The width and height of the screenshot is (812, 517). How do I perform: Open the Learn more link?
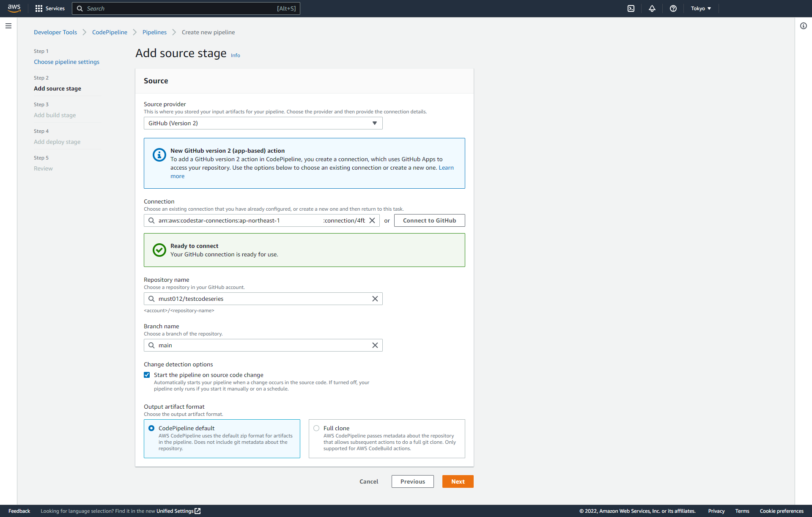click(x=446, y=168)
